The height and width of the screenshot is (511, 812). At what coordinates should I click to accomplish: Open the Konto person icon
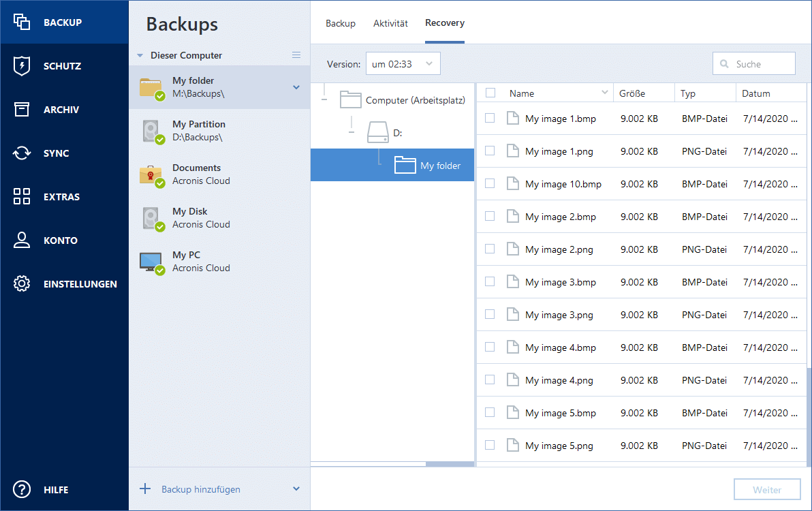(x=22, y=241)
